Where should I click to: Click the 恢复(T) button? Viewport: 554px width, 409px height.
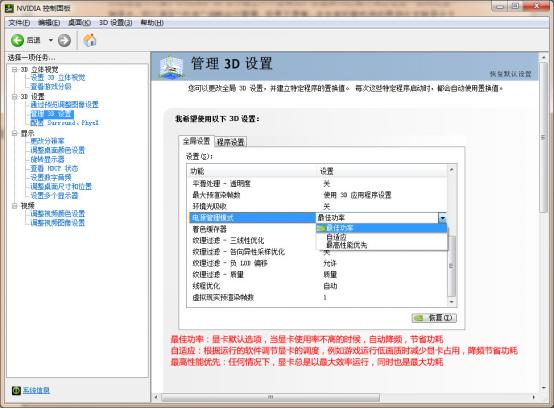tap(434, 318)
